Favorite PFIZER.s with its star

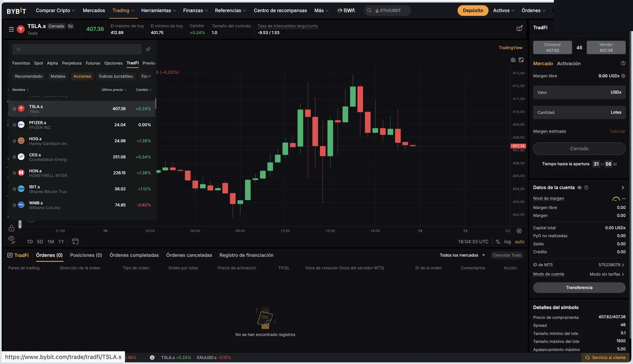point(14,125)
